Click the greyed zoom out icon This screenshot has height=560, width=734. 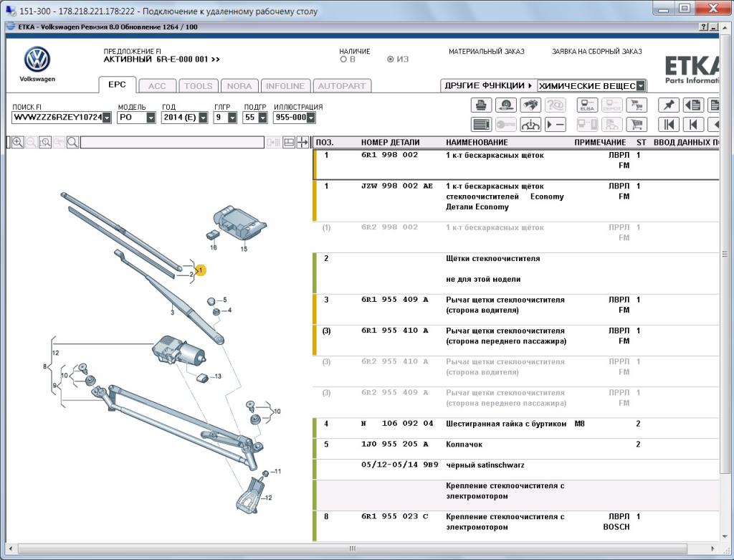pyautogui.click(x=32, y=143)
